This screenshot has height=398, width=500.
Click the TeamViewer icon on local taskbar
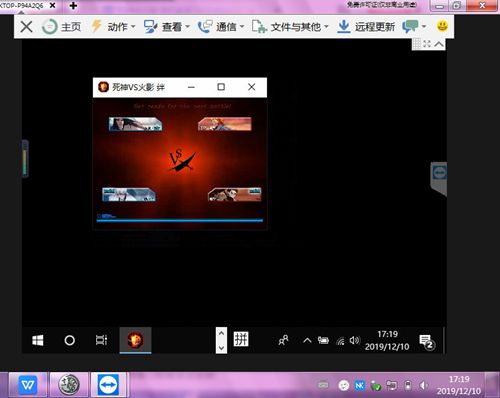[x=108, y=385]
